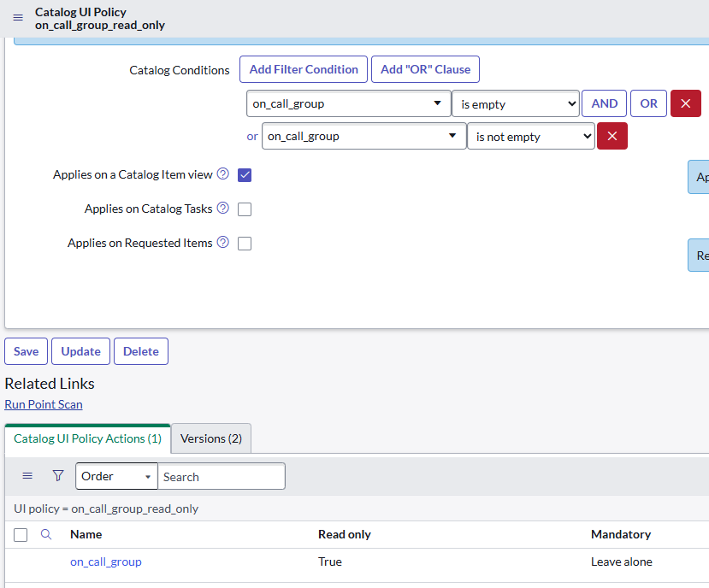
Task: Click the Catalog UI Policy header title
Action: [80, 12]
